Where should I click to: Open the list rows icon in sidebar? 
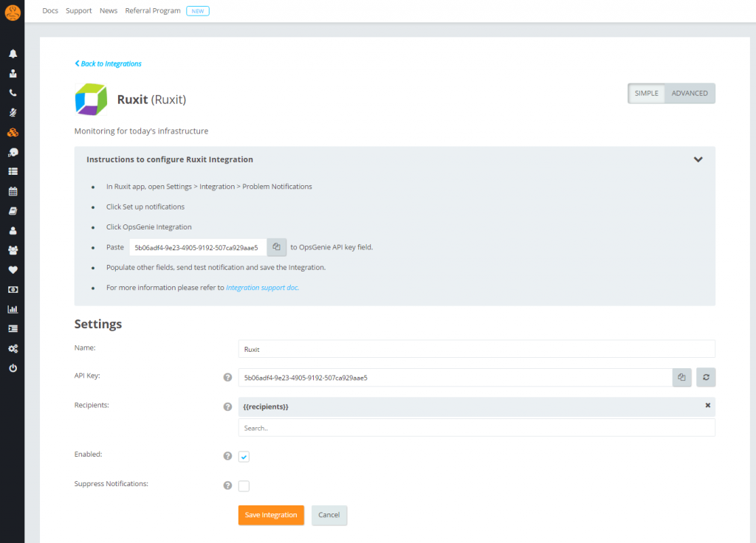click(13, 171)
